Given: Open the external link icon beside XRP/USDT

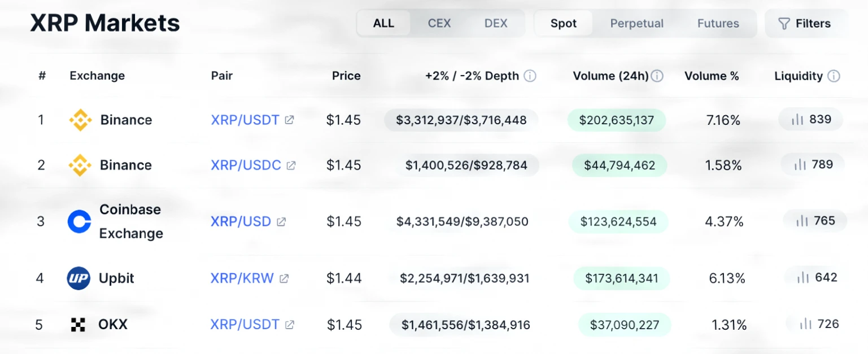Looking at the screenshot, I should coord(290,120).
